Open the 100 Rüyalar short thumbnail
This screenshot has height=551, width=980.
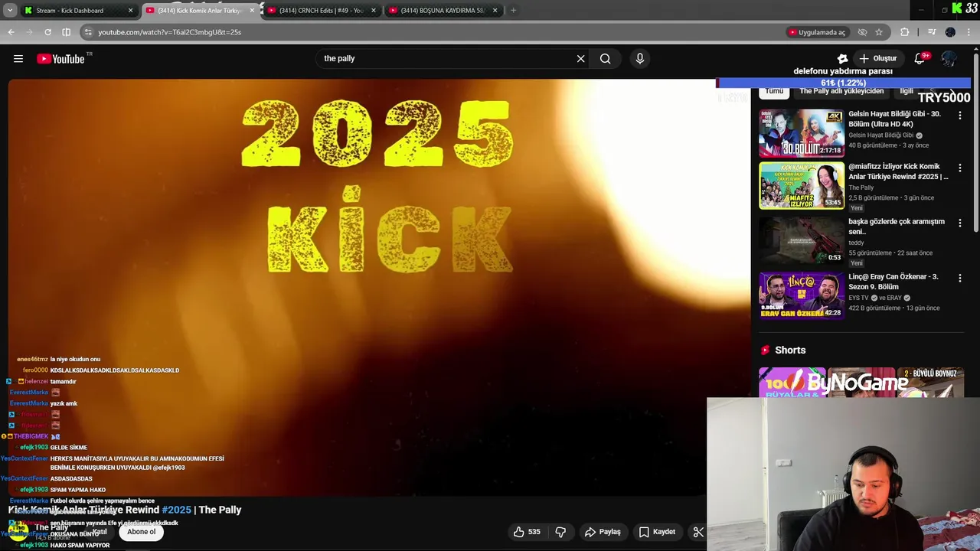pyautogui.click(x=792, y=383)
